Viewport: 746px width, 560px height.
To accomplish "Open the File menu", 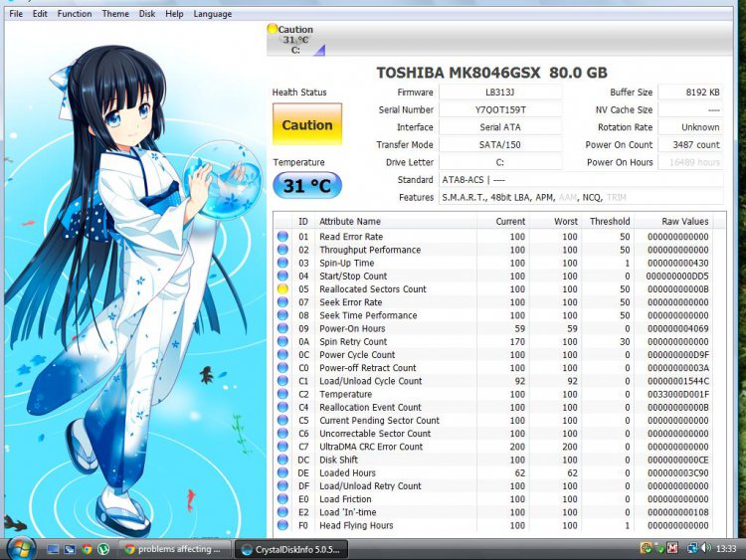I will pos(16,14).
